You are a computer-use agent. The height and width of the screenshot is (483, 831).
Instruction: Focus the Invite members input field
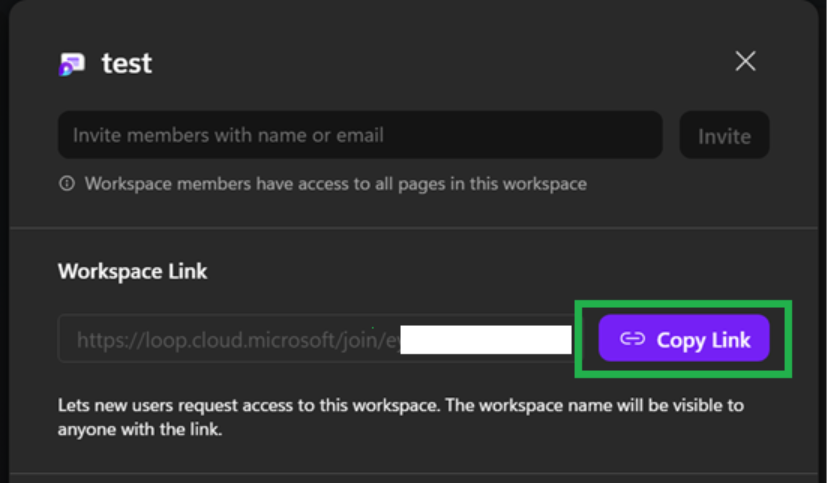pos(360,135)
